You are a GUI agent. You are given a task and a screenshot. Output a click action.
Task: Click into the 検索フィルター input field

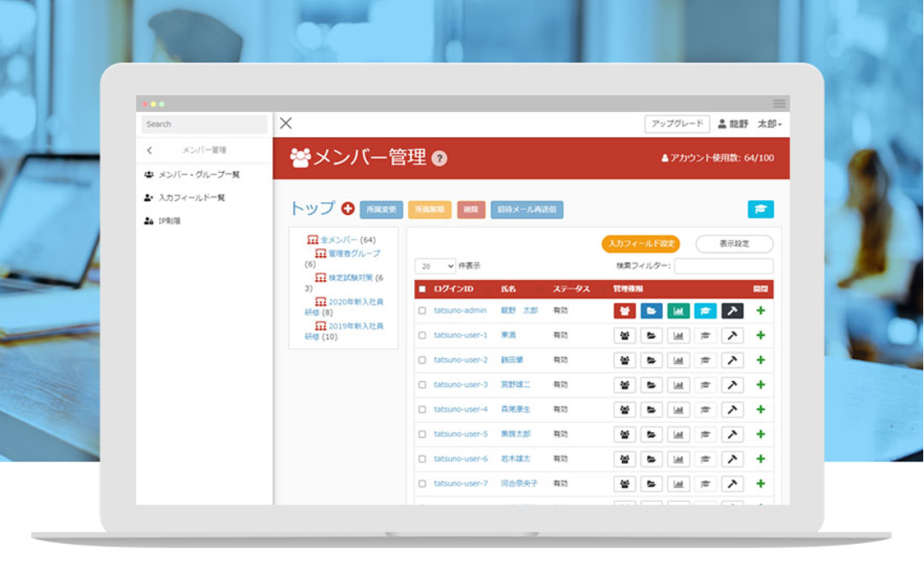tap(723, 266)
